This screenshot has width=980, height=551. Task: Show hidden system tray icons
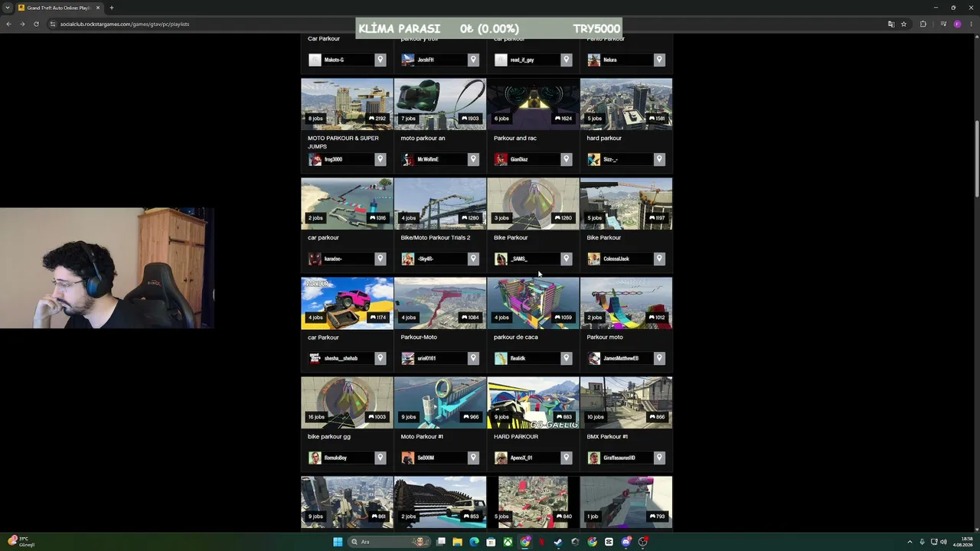tap(910, 542)
